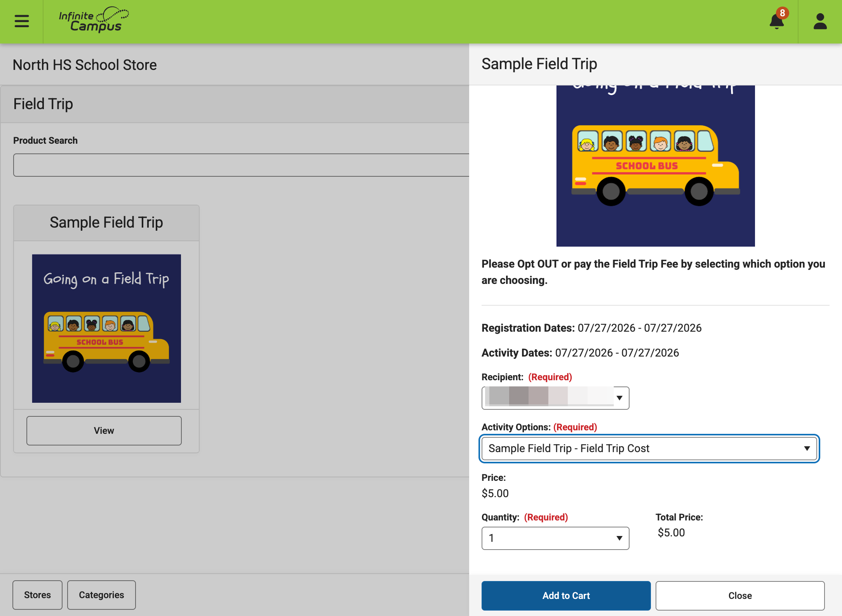842x616 pixels.
Task: Expand the Activity Options dropdown
Action: click(649, 449)
